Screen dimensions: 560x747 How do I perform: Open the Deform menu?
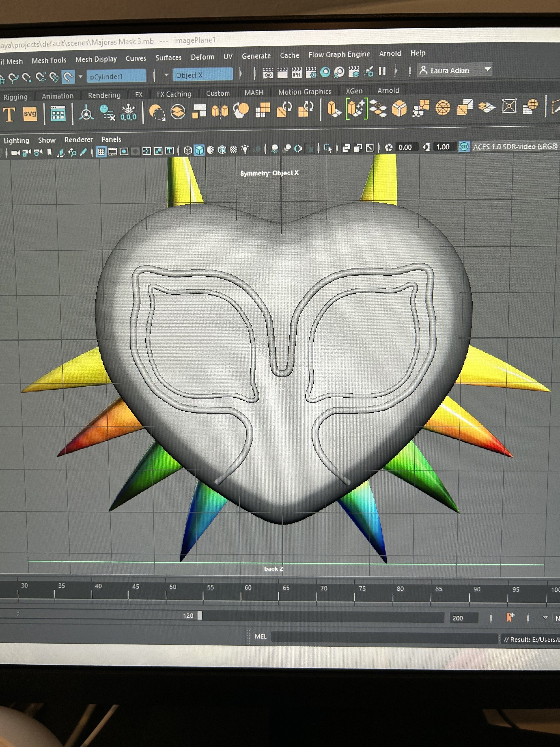tap(202, 57)
